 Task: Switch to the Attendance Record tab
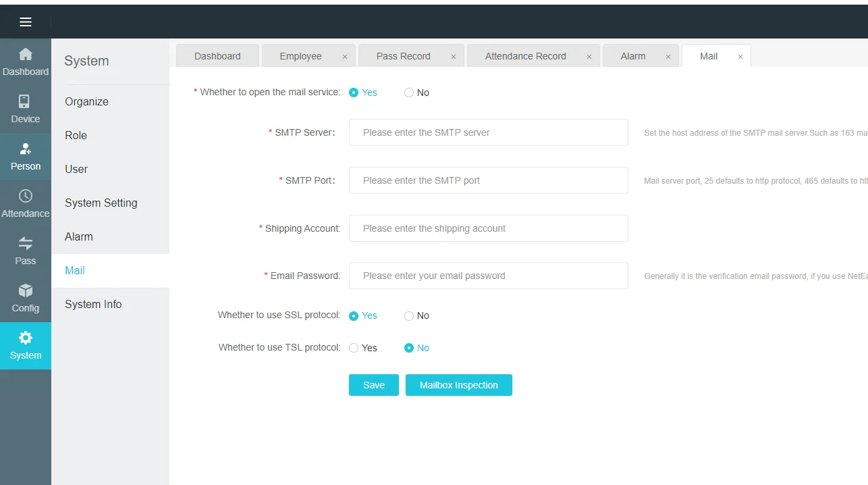coord(525,56)
